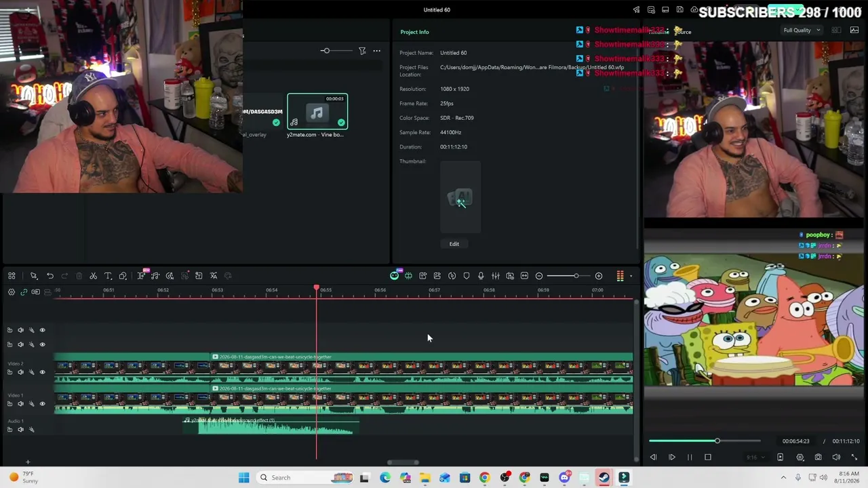Screen dimensions: 868x488
Task: Open the taskbar clock and date
Action: click(848, 478)
